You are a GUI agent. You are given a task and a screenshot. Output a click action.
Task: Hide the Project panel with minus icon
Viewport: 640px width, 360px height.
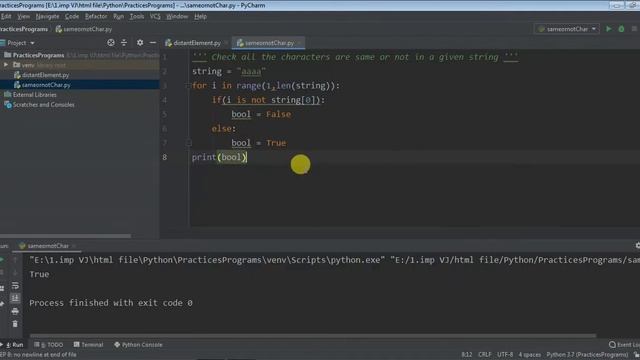[x=153, y=42]
